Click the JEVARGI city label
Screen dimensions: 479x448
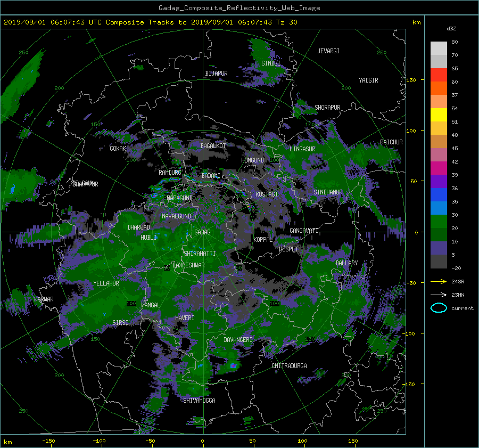coord(328,51)
